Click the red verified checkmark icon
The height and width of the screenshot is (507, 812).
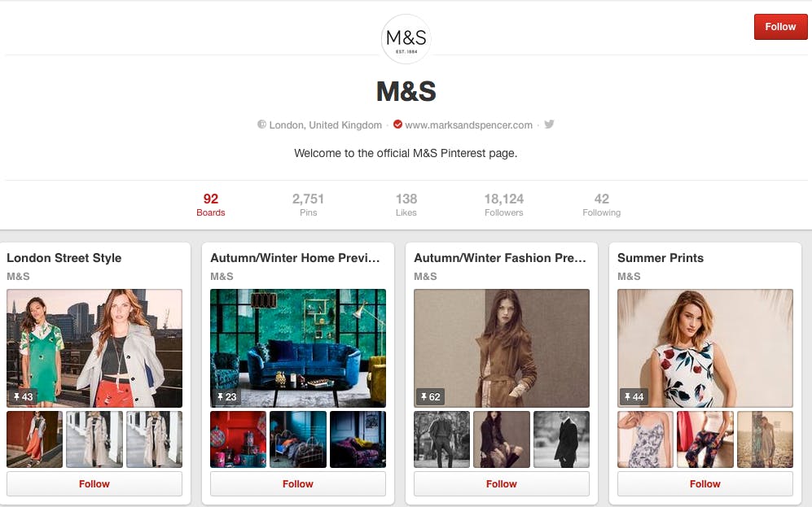tap(397, 125)
